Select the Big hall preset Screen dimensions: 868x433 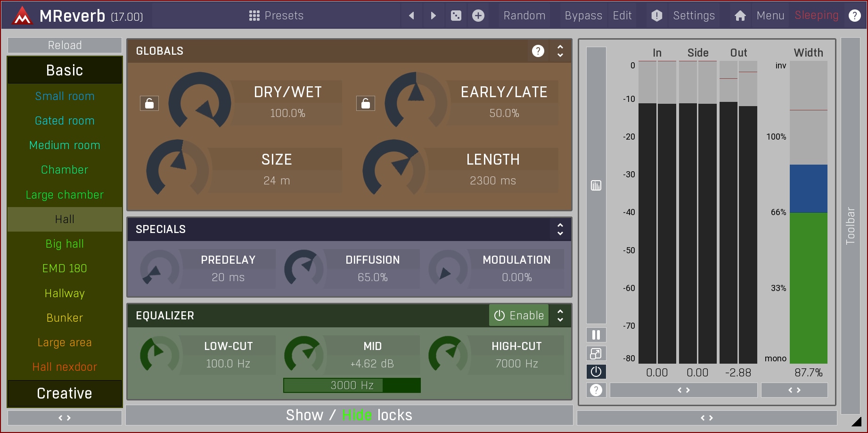pyautogui.click(x=65, y=244)
